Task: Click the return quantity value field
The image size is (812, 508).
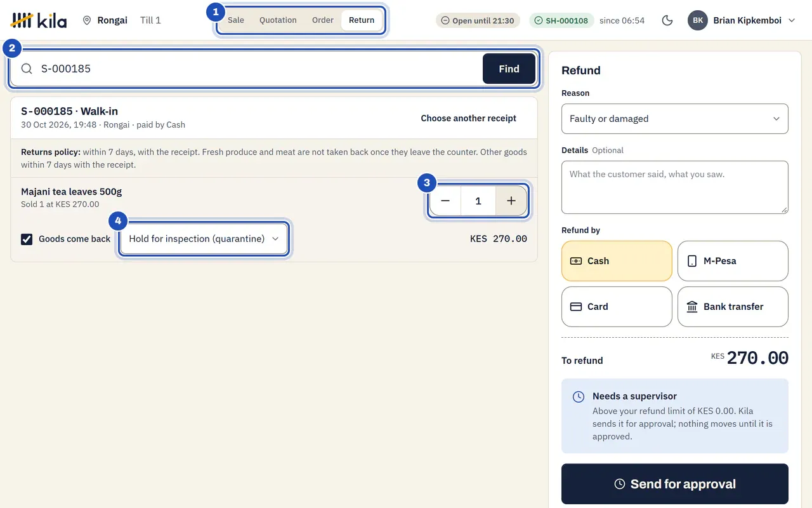Action: (x=478, y=201)
